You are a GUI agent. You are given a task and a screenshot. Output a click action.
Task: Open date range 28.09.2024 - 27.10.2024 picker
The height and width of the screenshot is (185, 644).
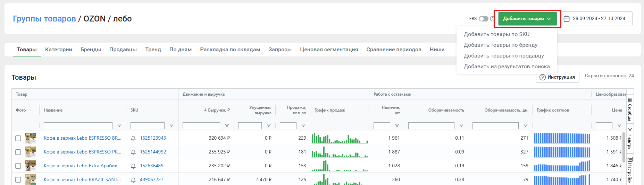[596, 19]
